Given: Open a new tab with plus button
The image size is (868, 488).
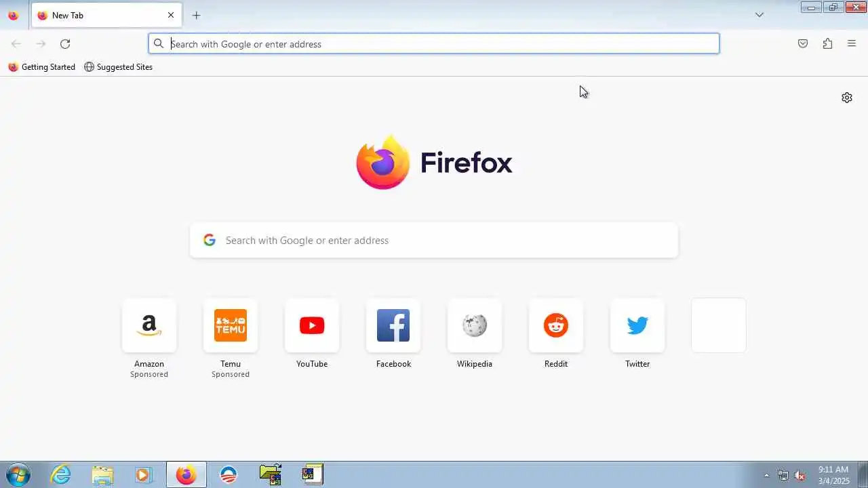Looking at the screenshot, I should (x=196, y=15).
